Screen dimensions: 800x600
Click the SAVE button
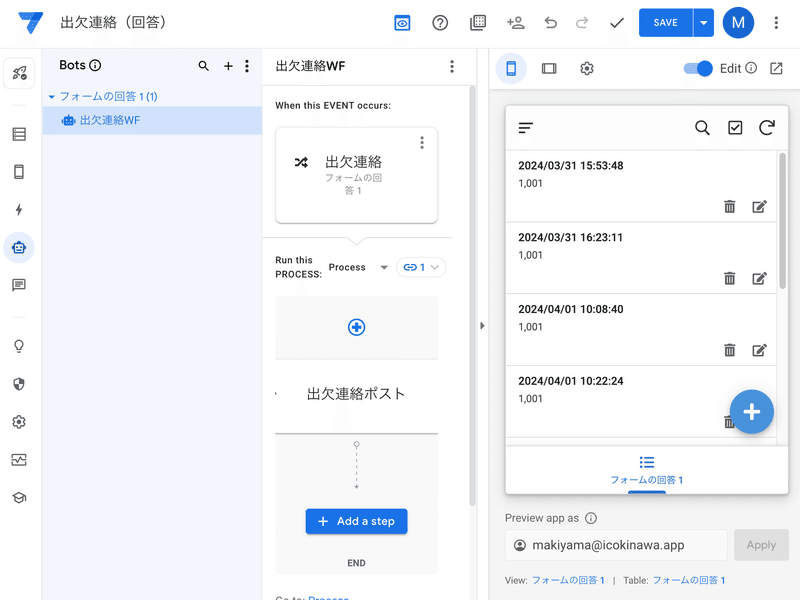[x=665, y=22]
